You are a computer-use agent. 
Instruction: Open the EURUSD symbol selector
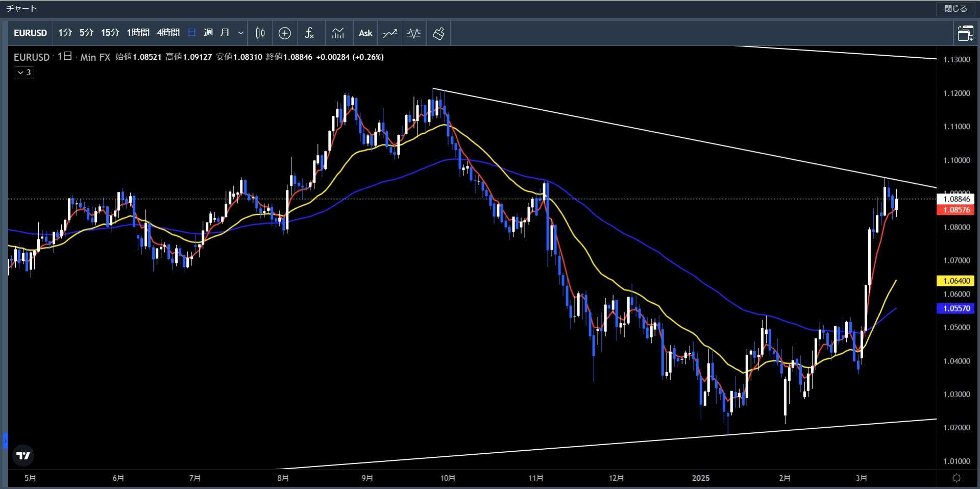click(30, 33)
